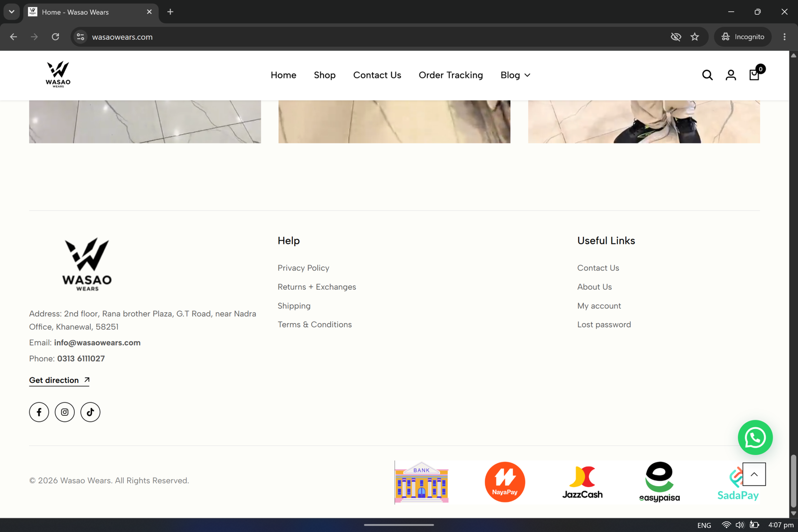Click the JazzCash payment logo
This screenshot has width=798, height=532.
[x=583, y=482]
